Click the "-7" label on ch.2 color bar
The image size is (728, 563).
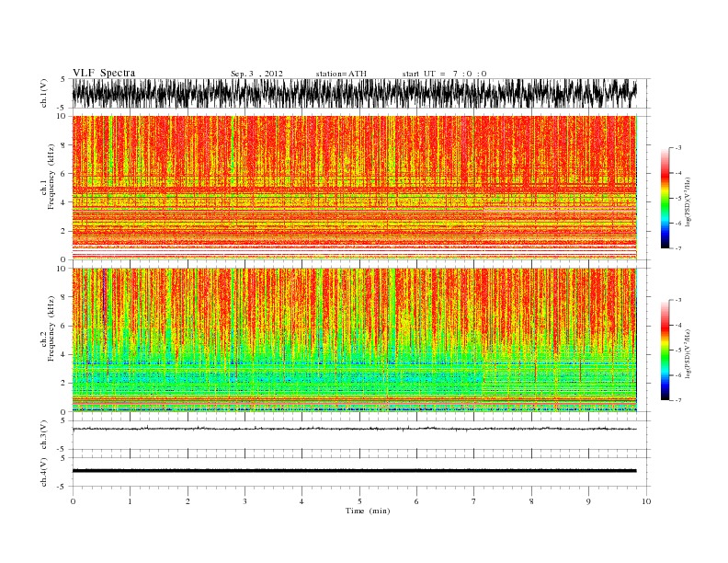pyautogui.click(x=678, y=400)
